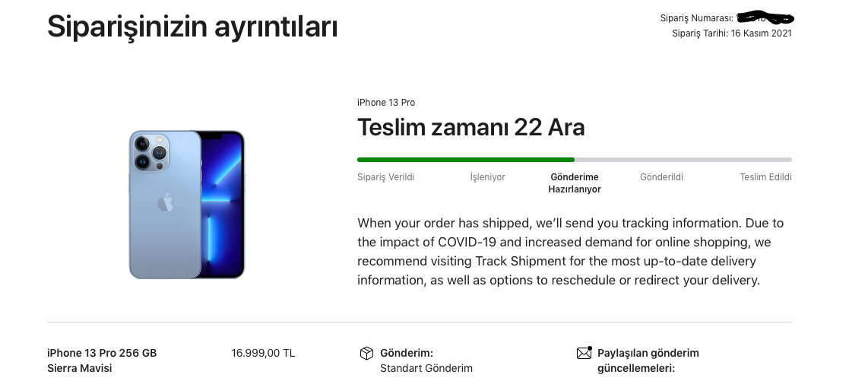Screen dimensions: 868x378
Task: Click the Siparişinizin ayrıntıları page title
Action: point(192,26)
